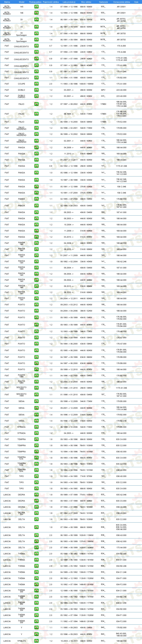Click the fuel icon in the Seicento 0.9 row
142x644 pixels.
coord(36,388)
